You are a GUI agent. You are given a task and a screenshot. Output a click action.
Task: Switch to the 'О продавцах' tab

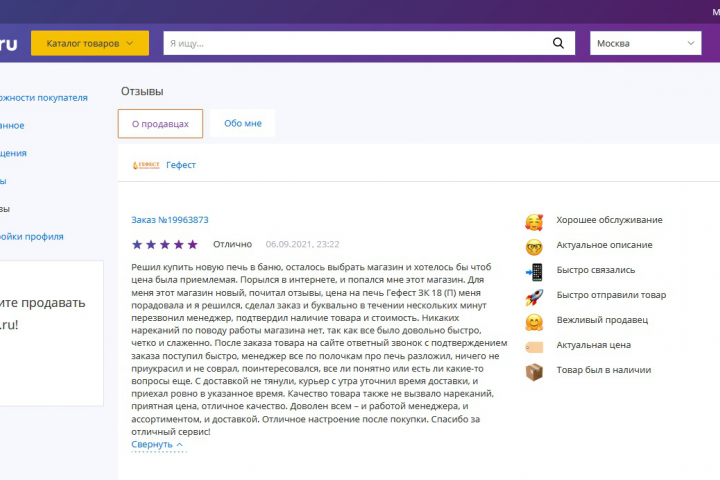pyautogui.click(x=160, y=124)
